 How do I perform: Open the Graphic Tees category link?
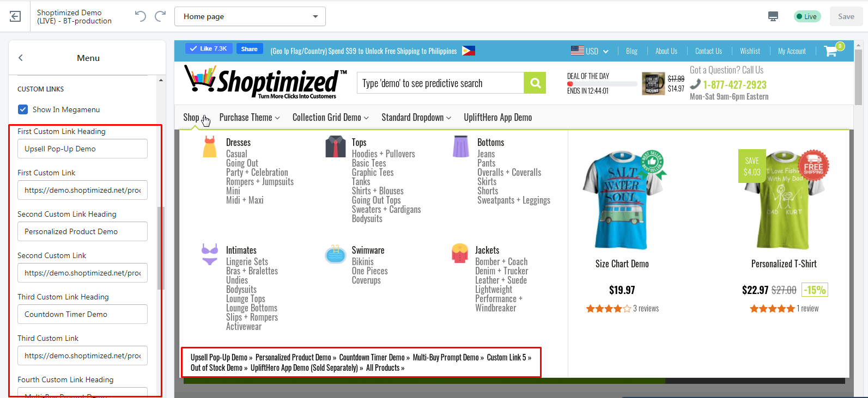[x=373, y=172]
